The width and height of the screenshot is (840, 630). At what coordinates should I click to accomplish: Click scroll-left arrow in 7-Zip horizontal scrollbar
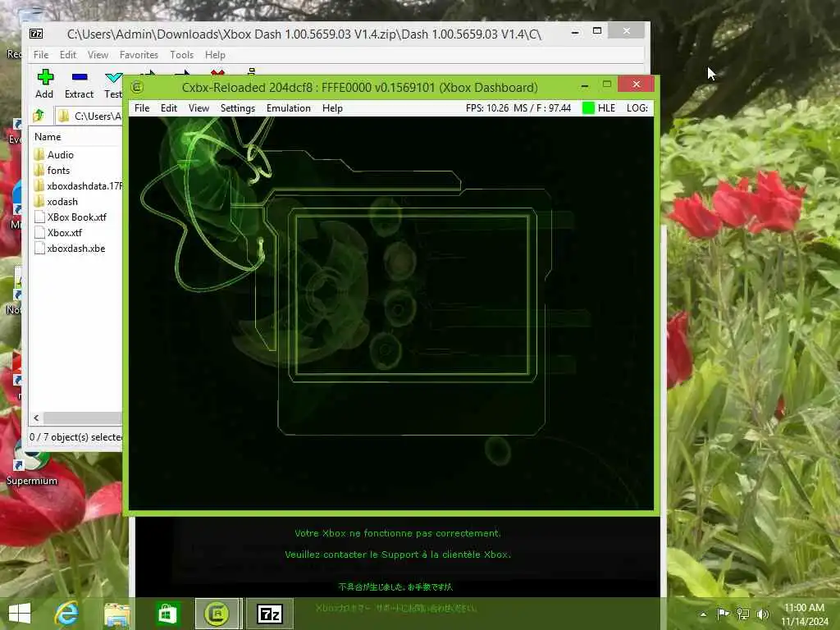pos(36,418)
